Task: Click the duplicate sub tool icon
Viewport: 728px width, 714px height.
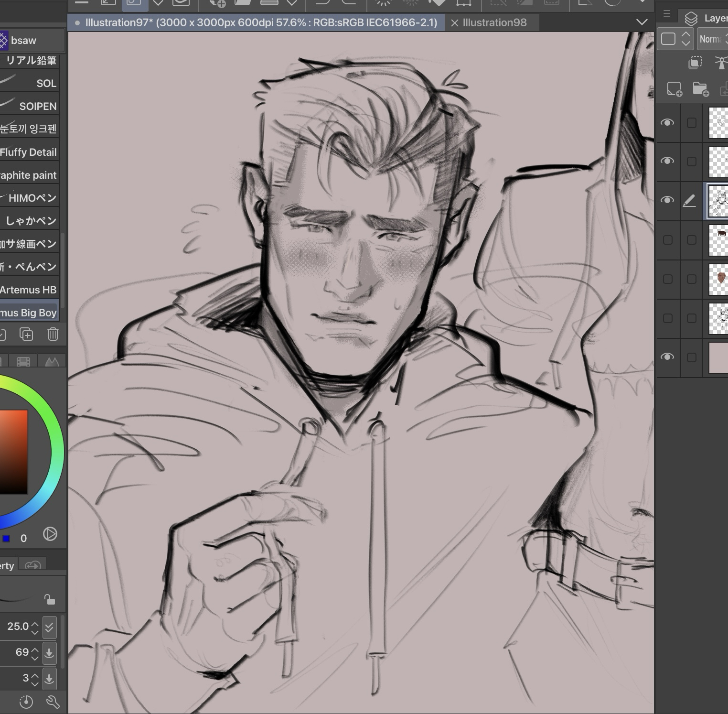Action: [x=26, y=334]
